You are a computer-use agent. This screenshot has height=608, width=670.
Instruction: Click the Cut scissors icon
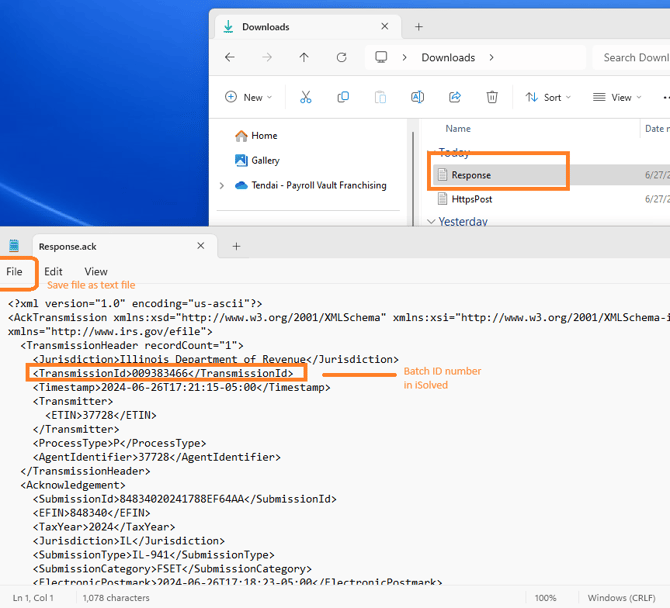(306, 97)
